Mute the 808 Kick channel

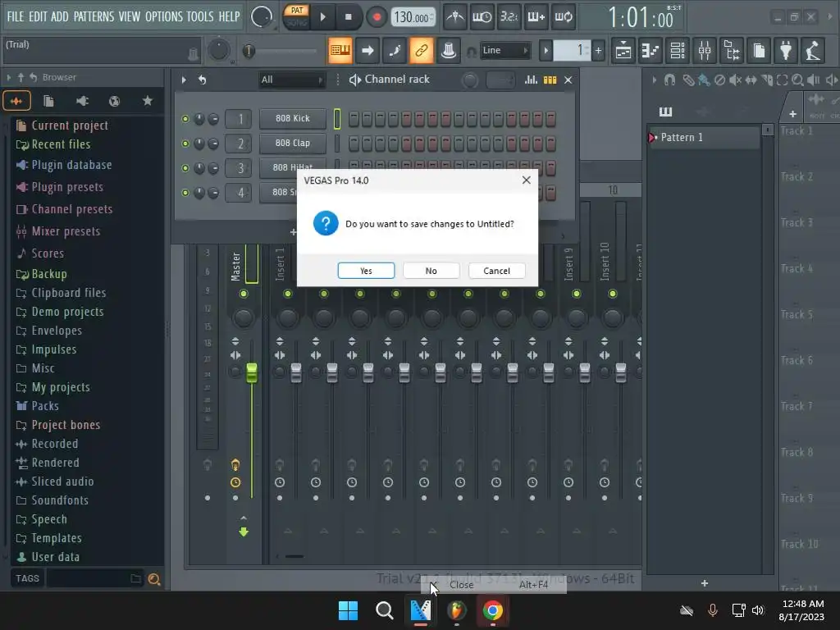tap(185, 119)
